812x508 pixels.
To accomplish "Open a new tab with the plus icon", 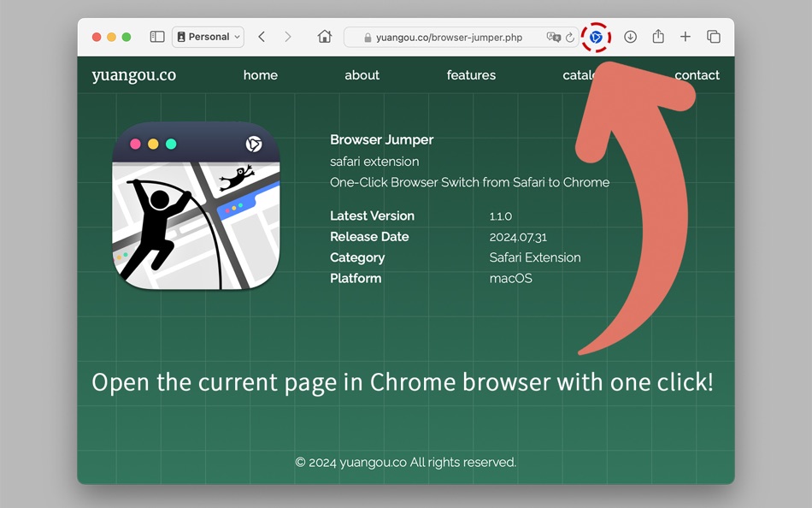I will (x=685, y=37).
